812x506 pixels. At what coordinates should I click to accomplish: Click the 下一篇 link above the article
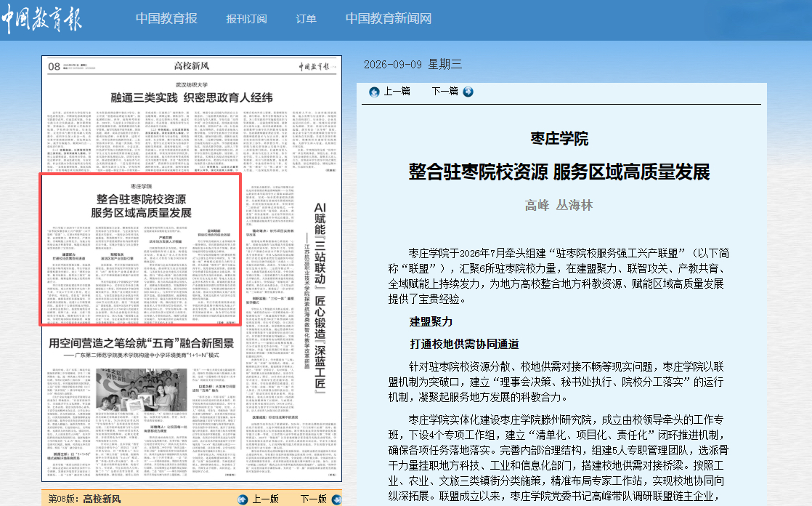pyautogui.click(x=444, y=92)
